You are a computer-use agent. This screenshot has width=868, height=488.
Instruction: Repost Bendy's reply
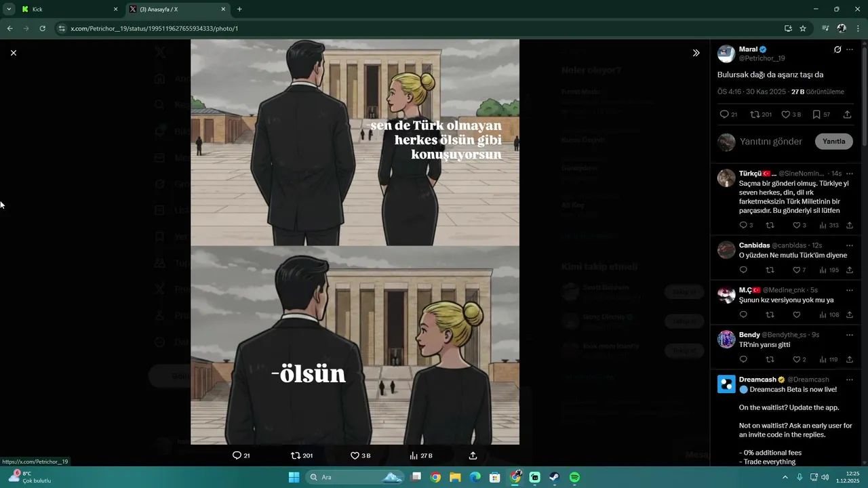pos(770,359)
